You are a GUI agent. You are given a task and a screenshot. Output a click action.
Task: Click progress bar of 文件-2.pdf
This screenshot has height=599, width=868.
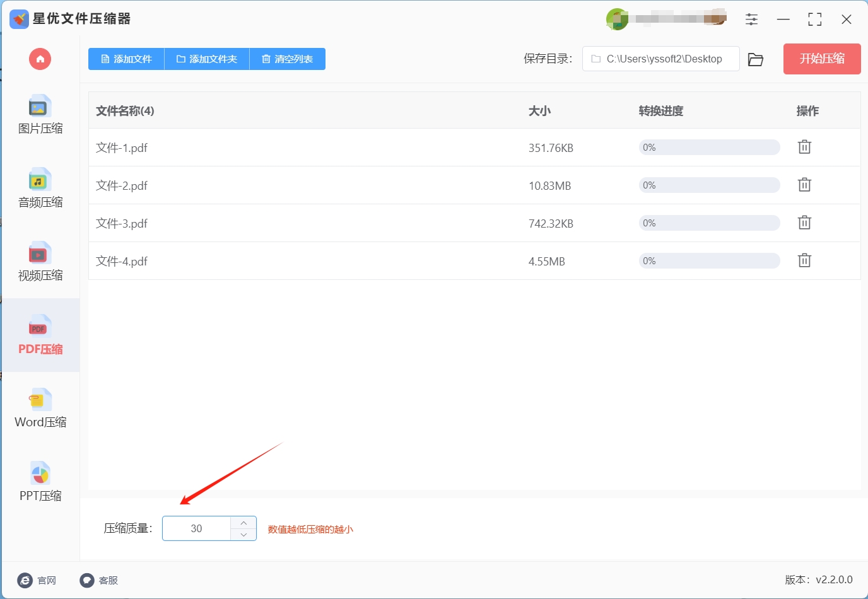click(x=709, y=185)
